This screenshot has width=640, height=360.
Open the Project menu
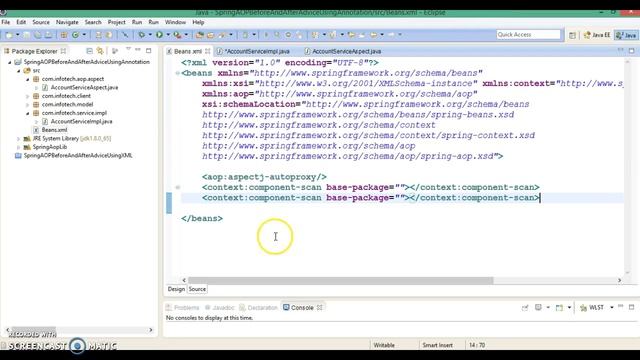click(116, 22)
